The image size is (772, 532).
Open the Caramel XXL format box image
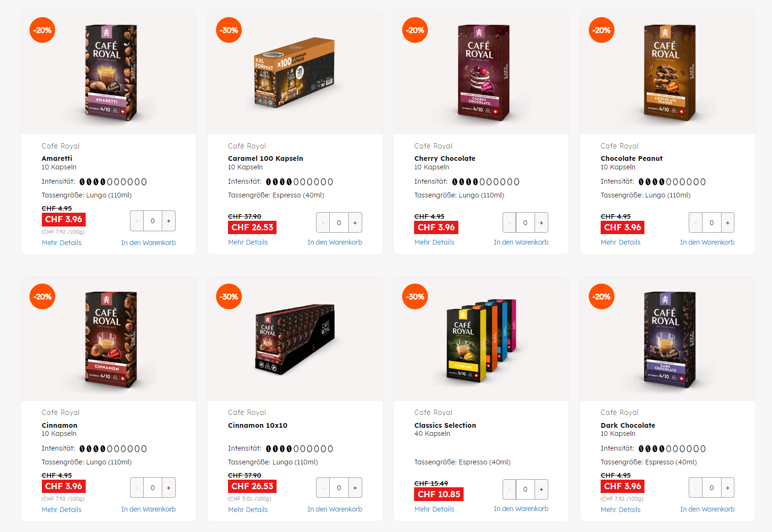[294, 72]
